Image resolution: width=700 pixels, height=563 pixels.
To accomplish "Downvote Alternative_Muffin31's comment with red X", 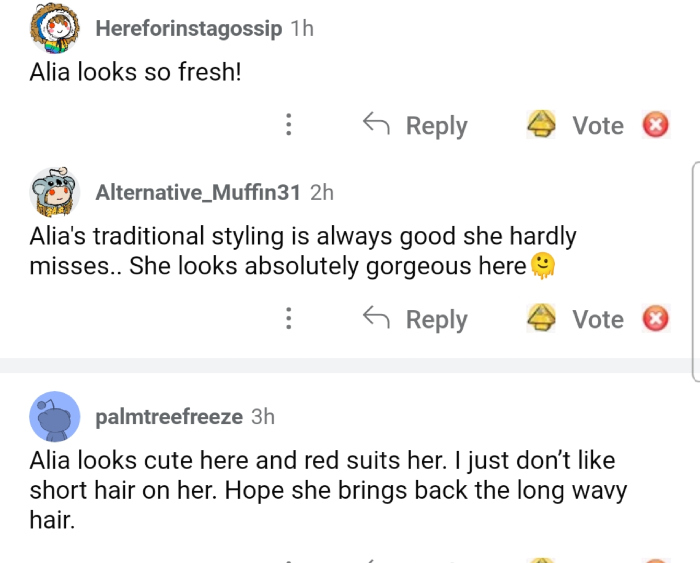I will [655, 319].
